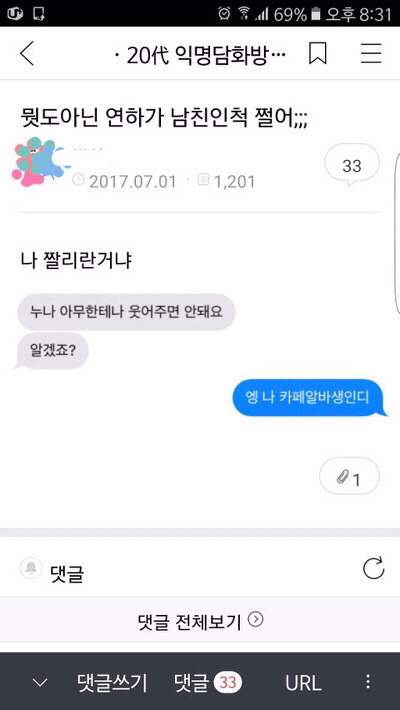Open the attachment paperclip button
Image resolution: width=400 pixels, height=710 pixels.
point(349,478)
